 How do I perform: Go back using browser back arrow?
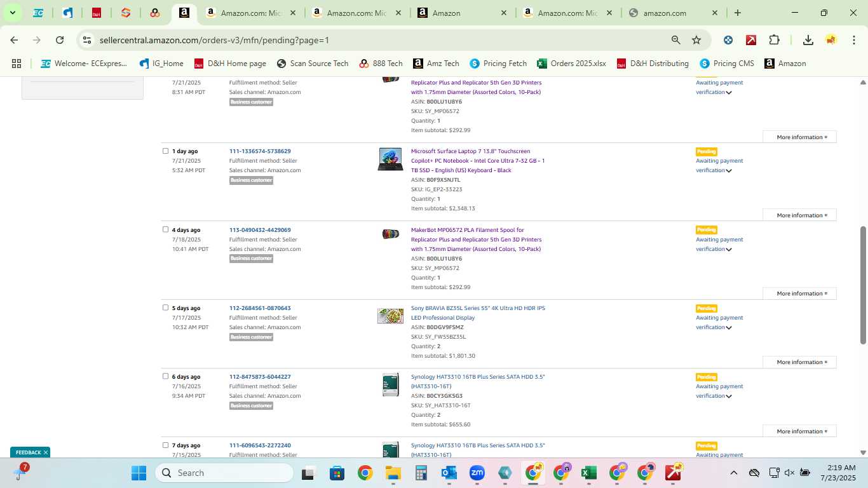(14, 40)
